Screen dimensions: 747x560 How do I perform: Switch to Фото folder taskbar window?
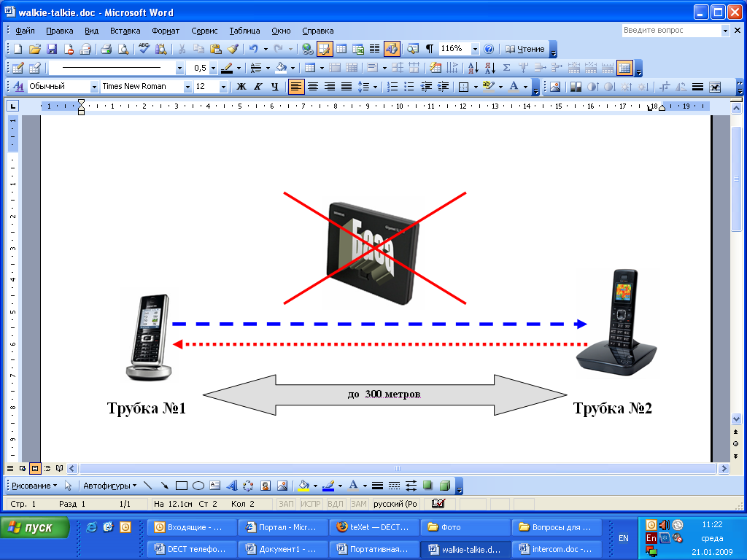(x=465, y=527)
